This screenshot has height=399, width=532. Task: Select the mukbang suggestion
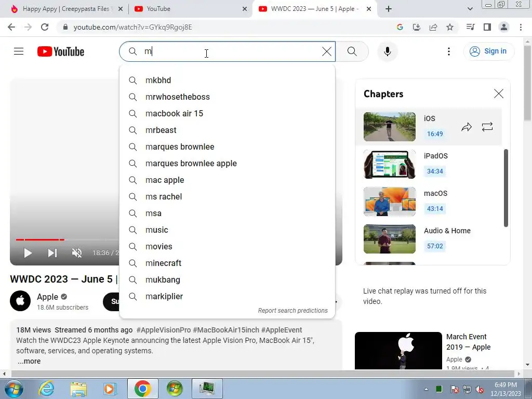[227, 280]
